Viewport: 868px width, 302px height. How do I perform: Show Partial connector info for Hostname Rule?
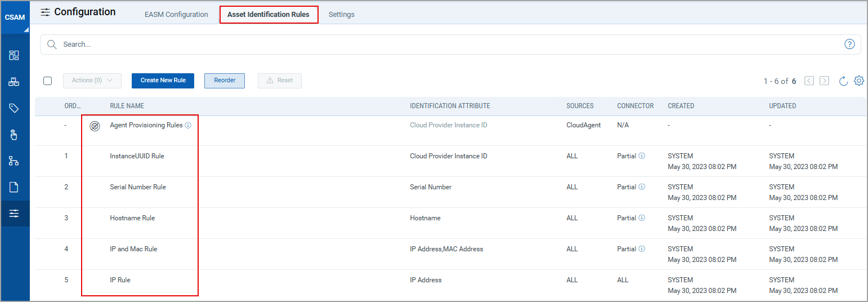click(x=642, y=218)
